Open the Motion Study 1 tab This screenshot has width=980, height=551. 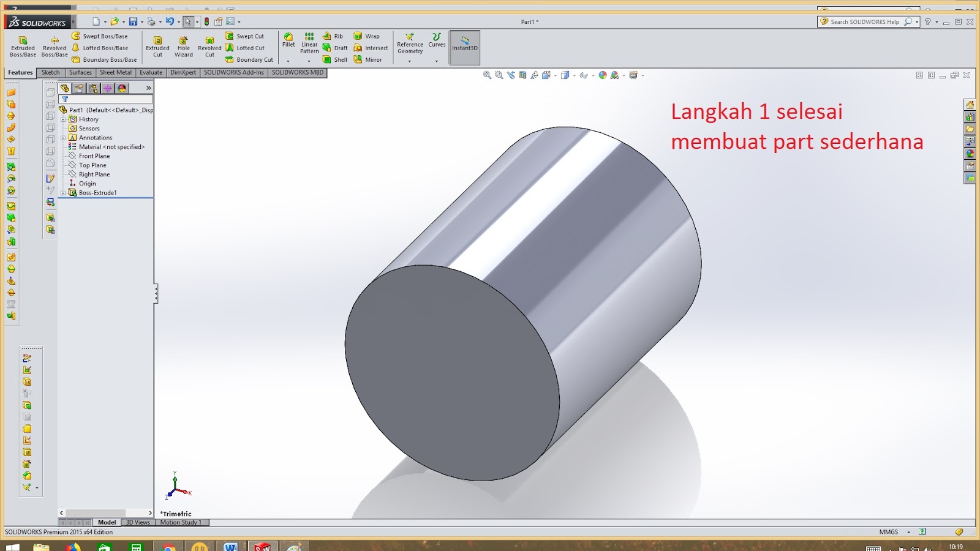(x=181, y=522)
